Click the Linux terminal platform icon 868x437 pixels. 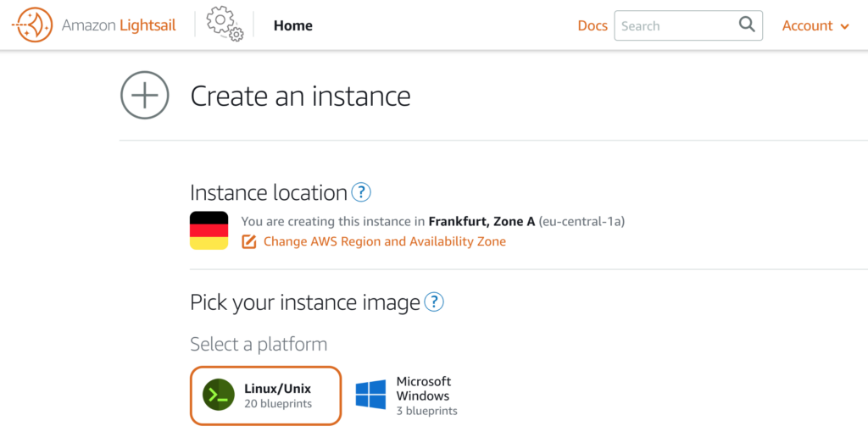coord(219,395)
